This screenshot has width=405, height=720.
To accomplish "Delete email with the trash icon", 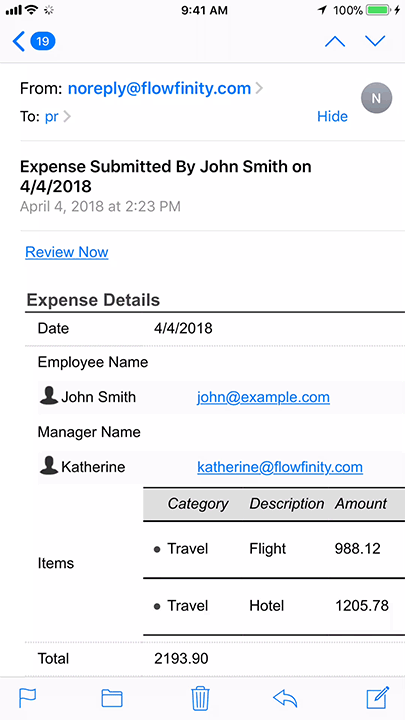I will point(200,698).
